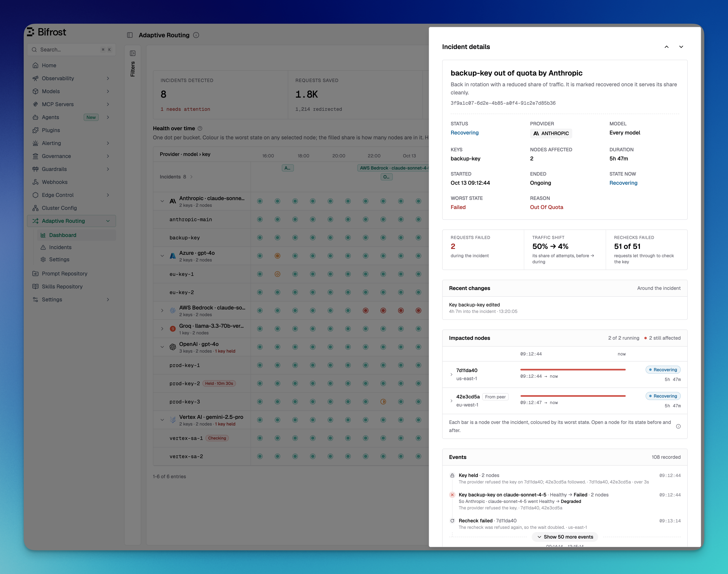Click the AWS Bedrock claude-sonnet-4 incident chip

393,168
